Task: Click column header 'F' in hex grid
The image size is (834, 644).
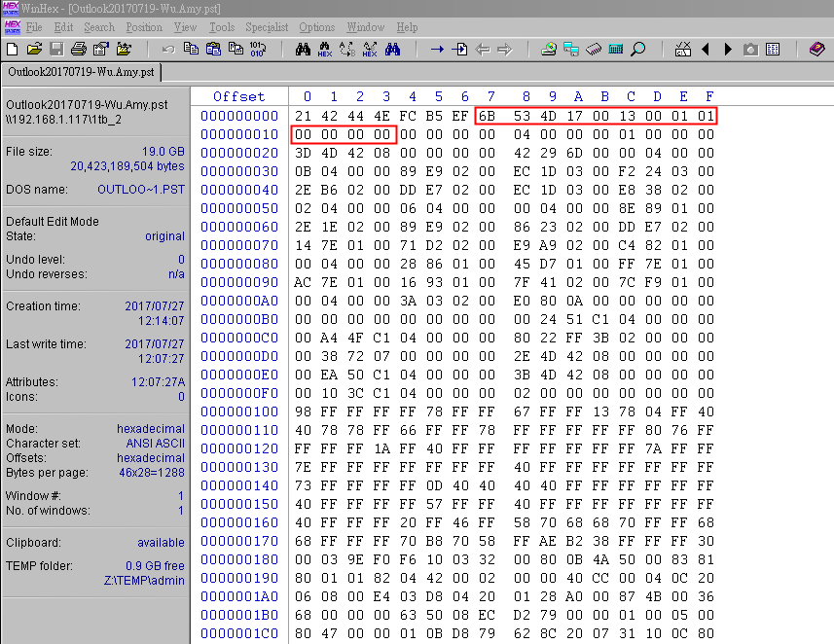Action: click(x=709, y=96)
